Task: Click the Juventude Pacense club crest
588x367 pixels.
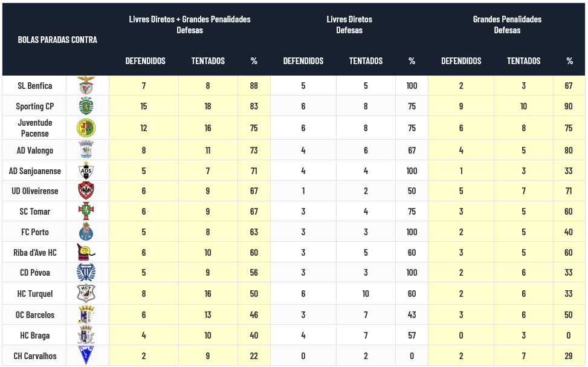Action: tap(86, 128)
